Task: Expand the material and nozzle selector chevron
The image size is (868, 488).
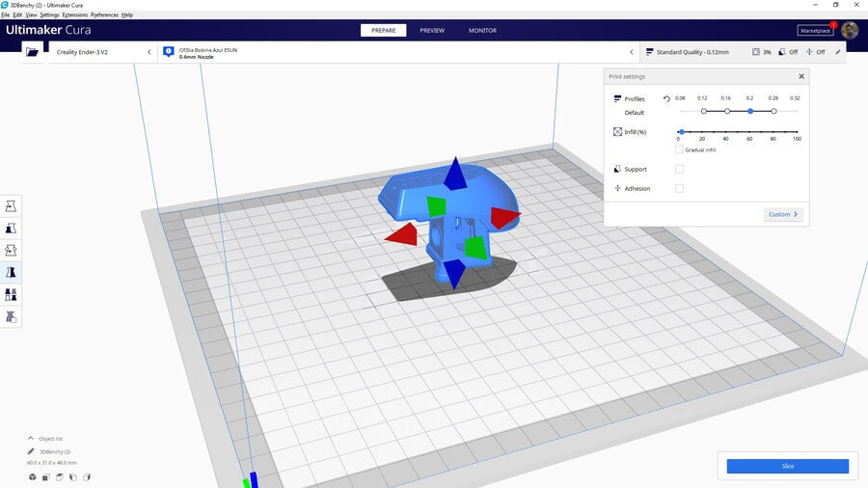Action: point(632,52)
